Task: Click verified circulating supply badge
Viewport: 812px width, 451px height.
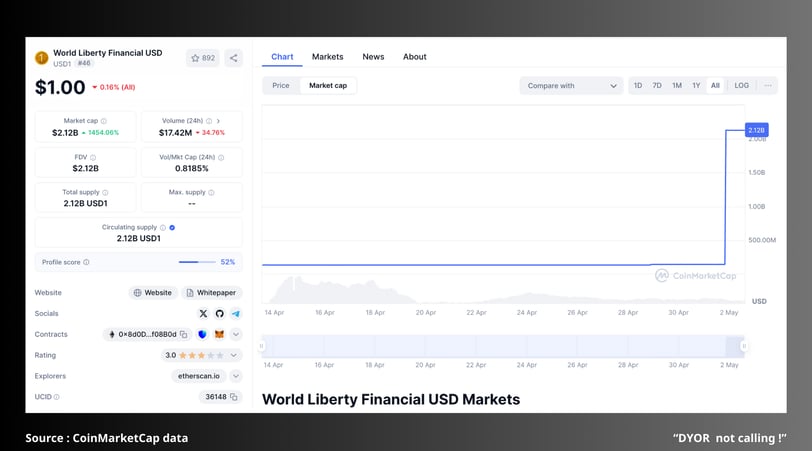Action: coord(172,227)
